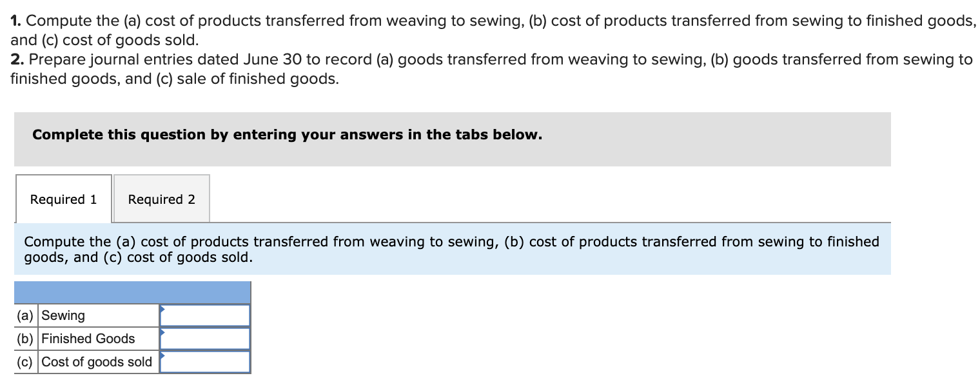
Task: Click the blue instruction banner below the tabs
Action: [451, 249]
